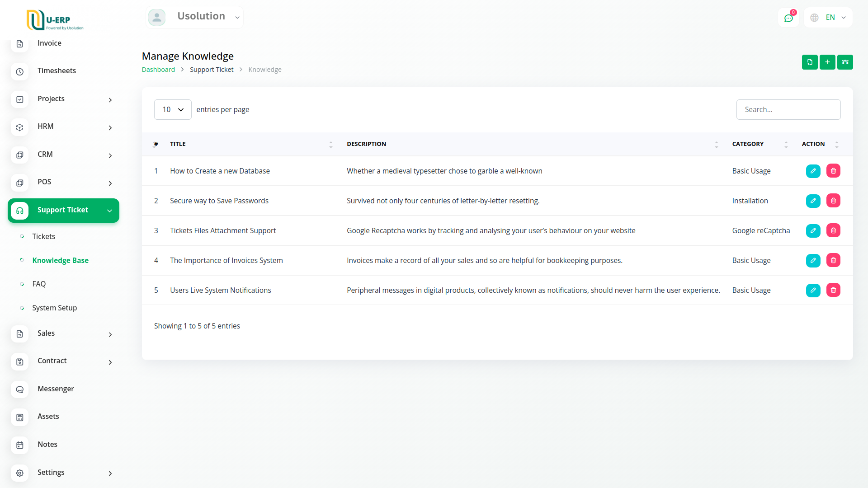The width and height of the screenshot is (868, 488).
Task: Delete 'Secure way to Save Passwords'
Action: tap(833, 201)
